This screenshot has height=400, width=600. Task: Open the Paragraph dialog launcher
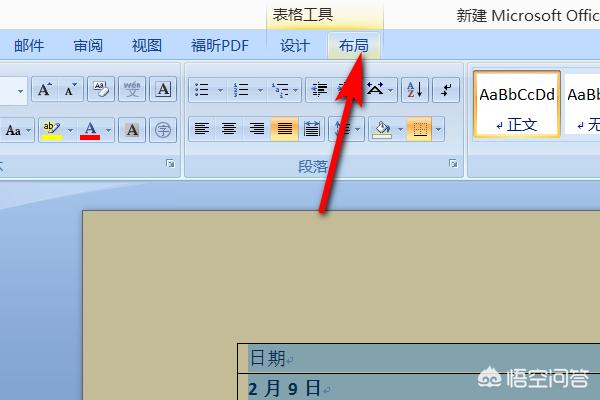(x=453, y=164)
